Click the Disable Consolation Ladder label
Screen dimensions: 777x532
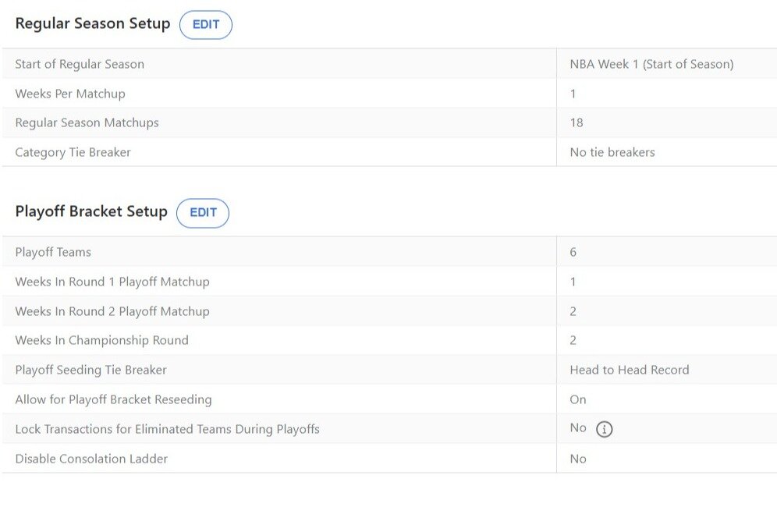tap(91, 459)
